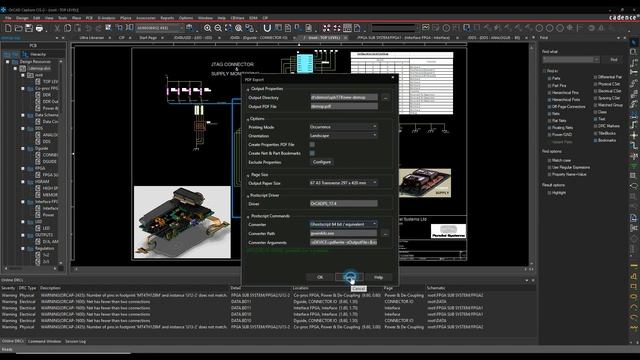Screen dimensions: 640x360
Task: Toggle Off-Page Connectors checkbox in Find panel
Action: click(x=549, y=107)
